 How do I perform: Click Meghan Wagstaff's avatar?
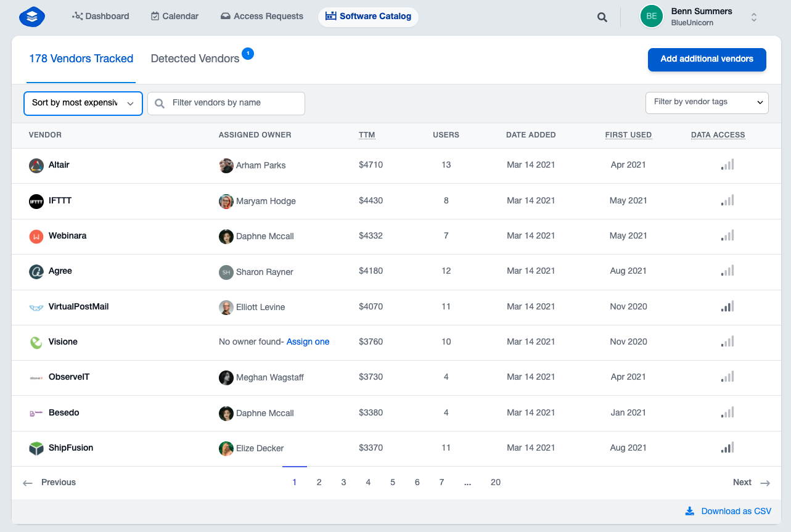click(x=226, y=377)
